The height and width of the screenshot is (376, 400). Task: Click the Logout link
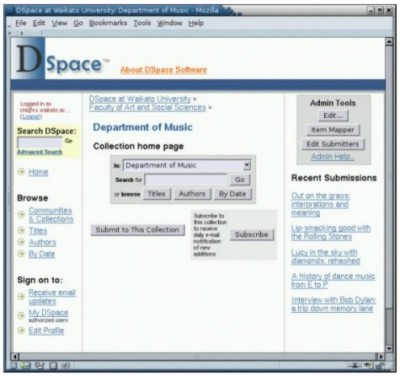pos(31,117)
